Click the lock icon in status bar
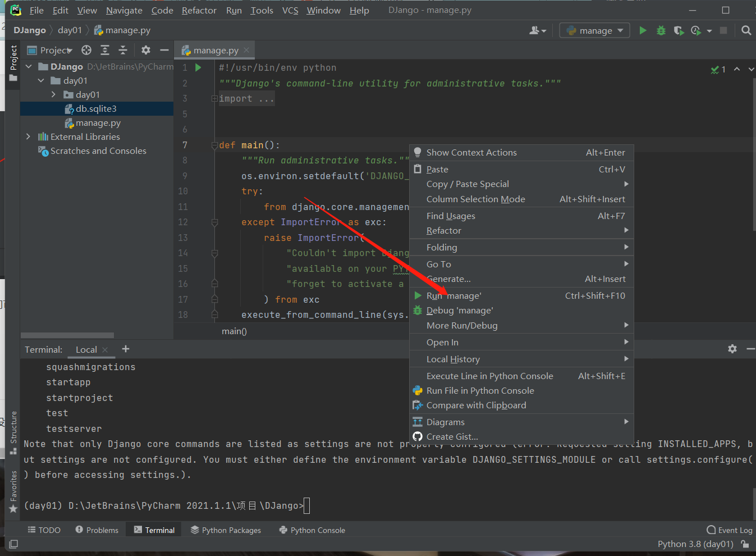The image size is (756, 556). 745,544
